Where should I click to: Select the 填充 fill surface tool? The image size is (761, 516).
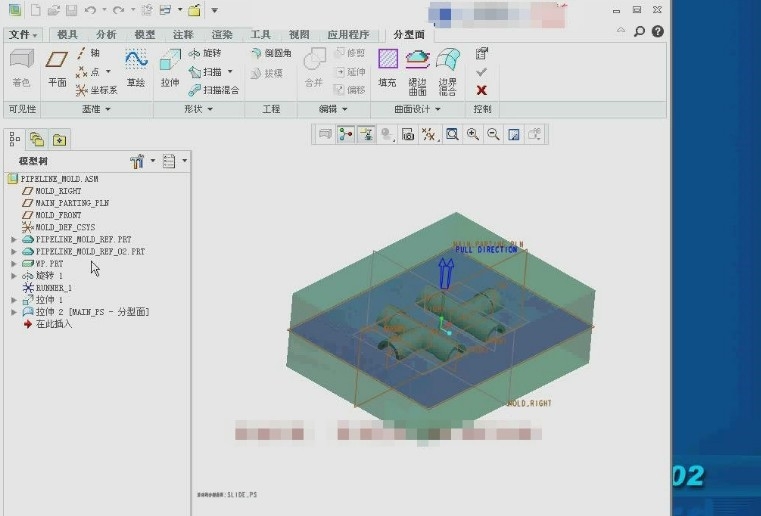(387, 68)
